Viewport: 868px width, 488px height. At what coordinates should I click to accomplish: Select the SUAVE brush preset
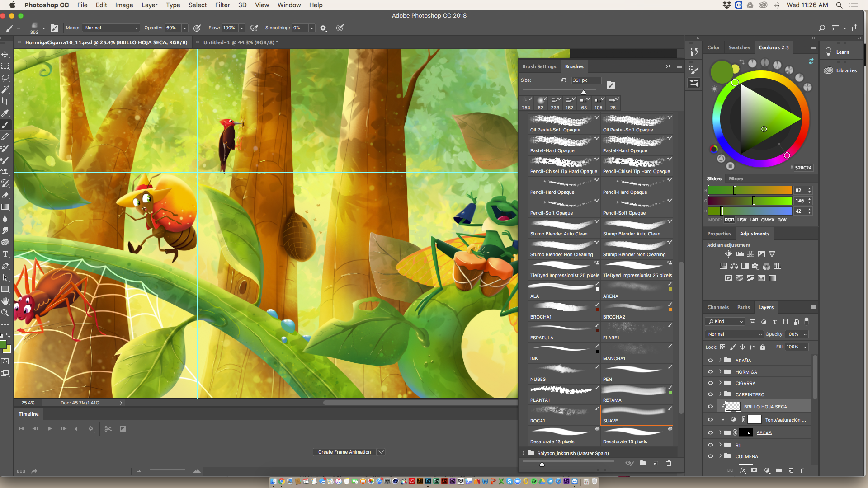tap(637, 415)
